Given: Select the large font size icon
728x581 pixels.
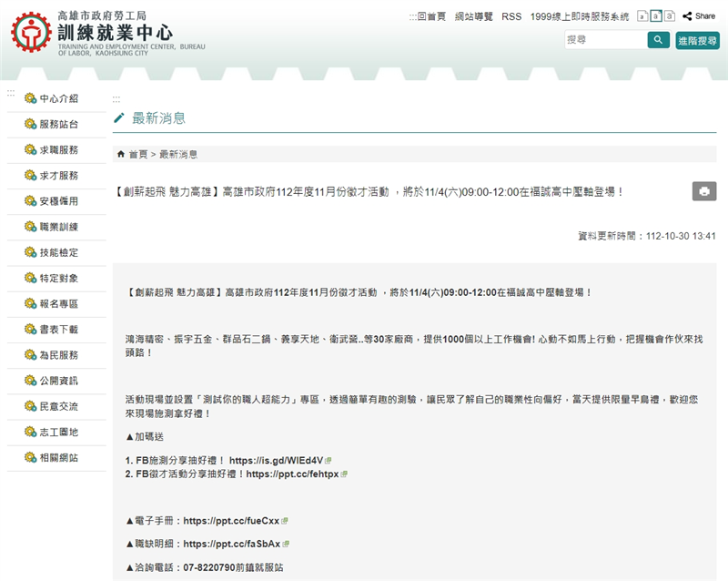Looking at the screenshot, I should (670, 16).
